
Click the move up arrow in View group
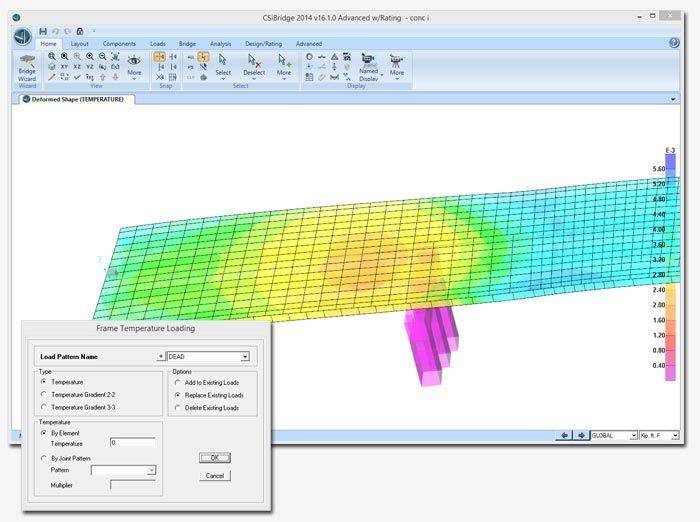[x=103, y=77]
